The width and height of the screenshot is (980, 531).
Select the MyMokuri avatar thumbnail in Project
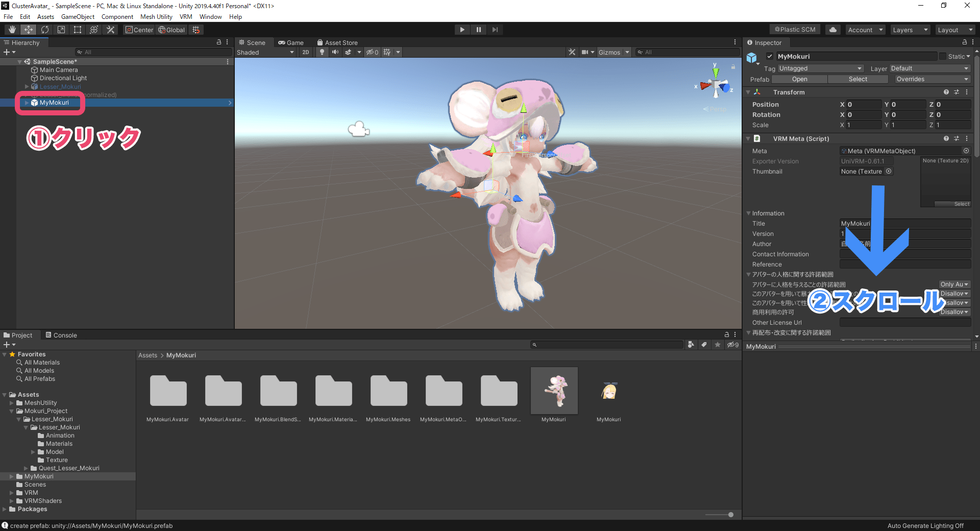554,391
